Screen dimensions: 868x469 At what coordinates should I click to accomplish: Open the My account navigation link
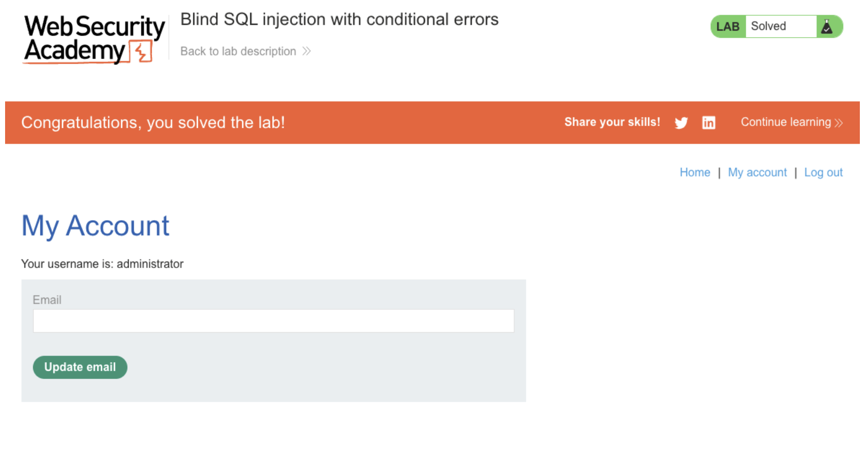pos(757,172)
